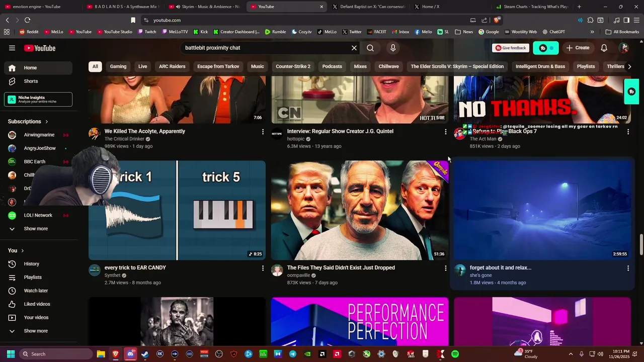Image resolution: width=644 pixels, height=362 pixels.
Task: Start voice search with the microphone
Action: (393, 48)
